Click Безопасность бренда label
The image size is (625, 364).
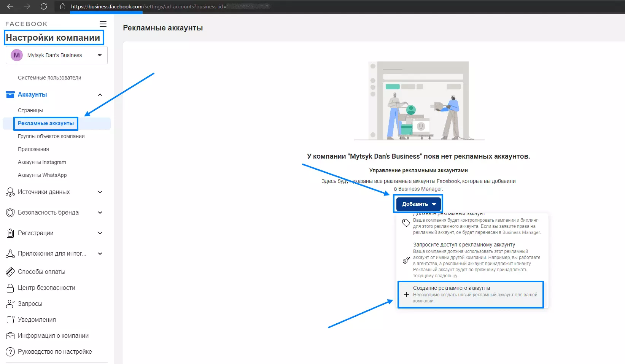point(48,213)
